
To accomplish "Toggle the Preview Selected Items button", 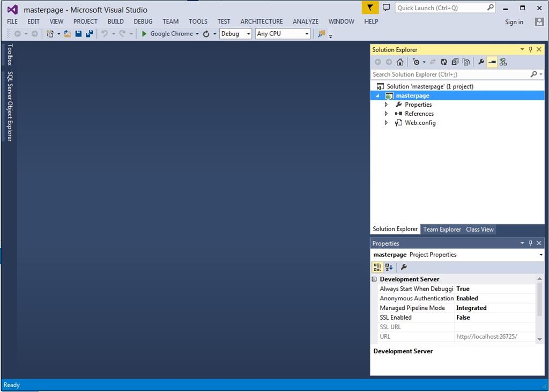I will [x=492, y=62].
